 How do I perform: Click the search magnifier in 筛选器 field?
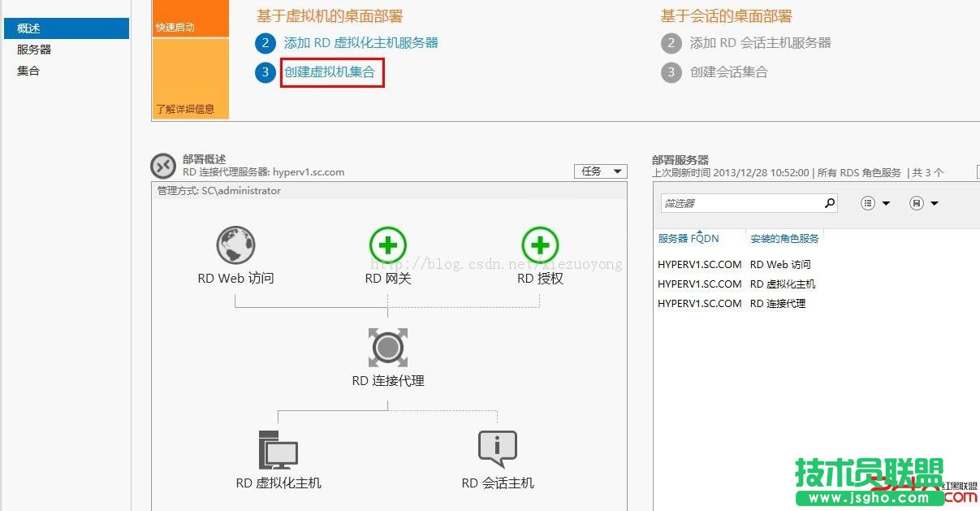tap(828, 202)
